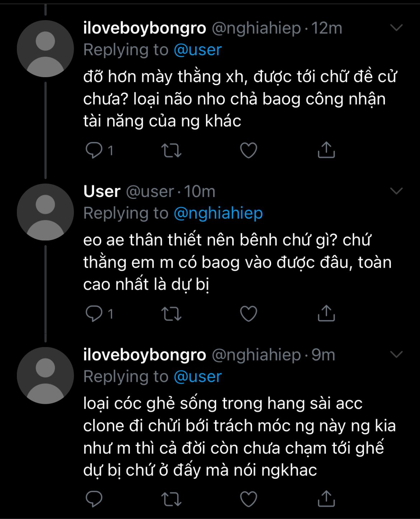Open the @user mention in the 9m tweet
Image resolution: width=420 pixels, height=519 pixels.
tap(197, 377)
